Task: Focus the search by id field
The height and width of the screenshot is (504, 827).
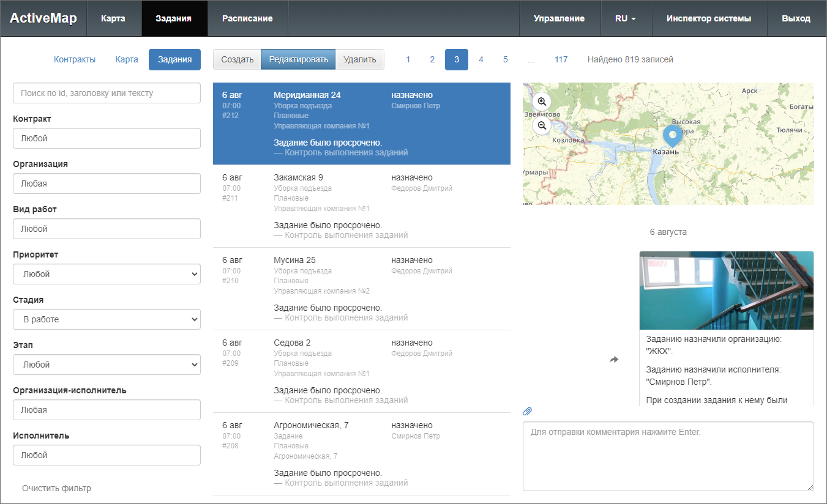Action: (107, 93)
